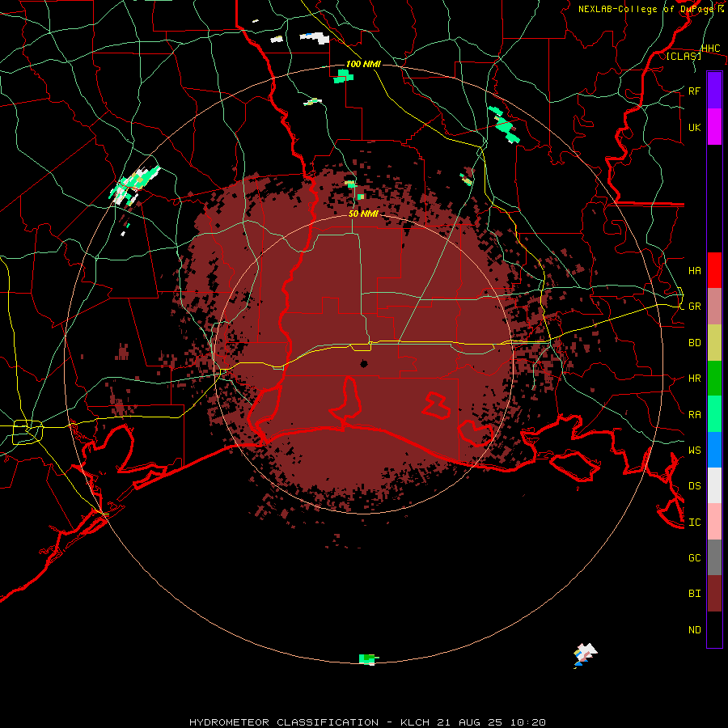Click the 'KLCH' radar site identifier
The image size is (728, 728).
[x=415, y=722]
